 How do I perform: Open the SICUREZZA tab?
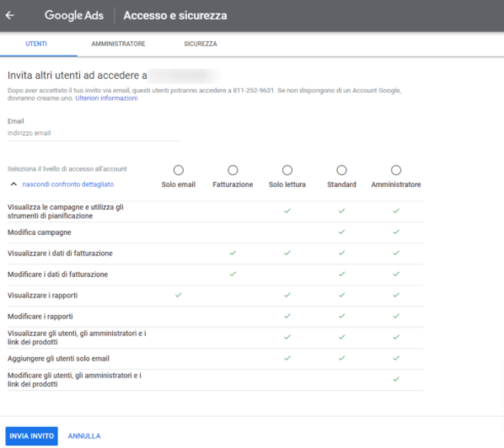click(x=201, y=44)
